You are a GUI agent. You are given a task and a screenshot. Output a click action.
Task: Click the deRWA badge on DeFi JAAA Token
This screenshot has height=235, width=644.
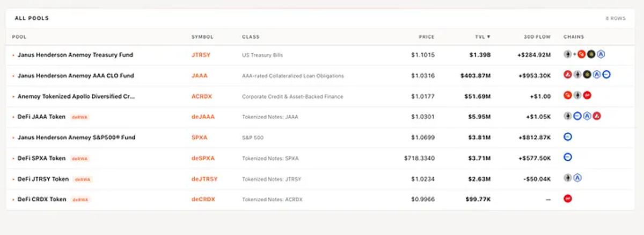[79, 117]
